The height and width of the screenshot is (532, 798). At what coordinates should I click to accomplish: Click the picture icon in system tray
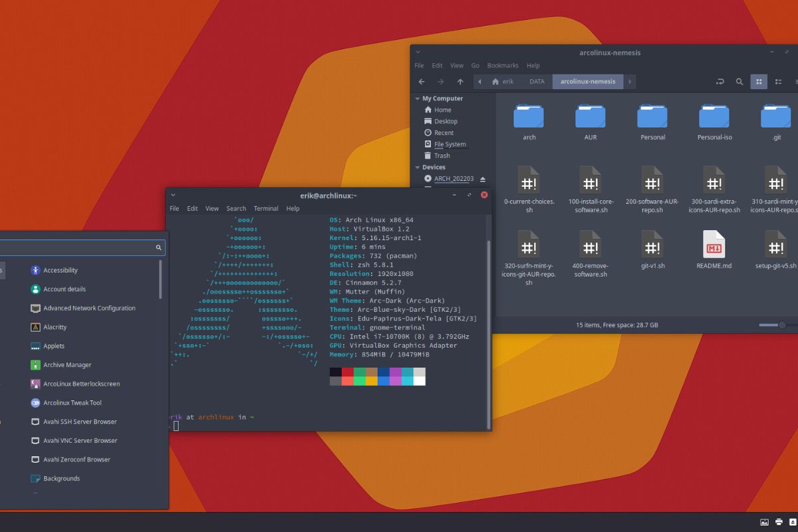tap(765, 522)
